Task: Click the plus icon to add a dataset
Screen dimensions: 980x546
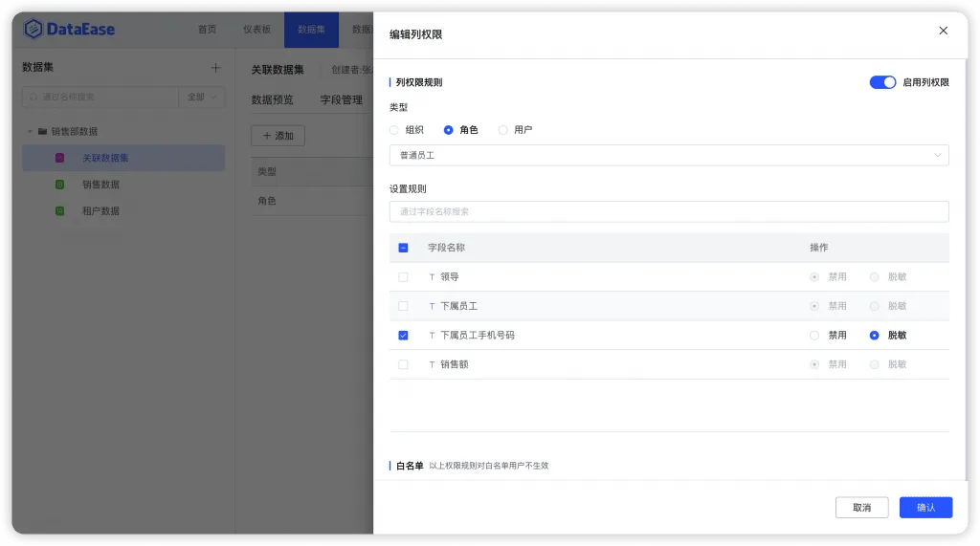Action: 215,68
